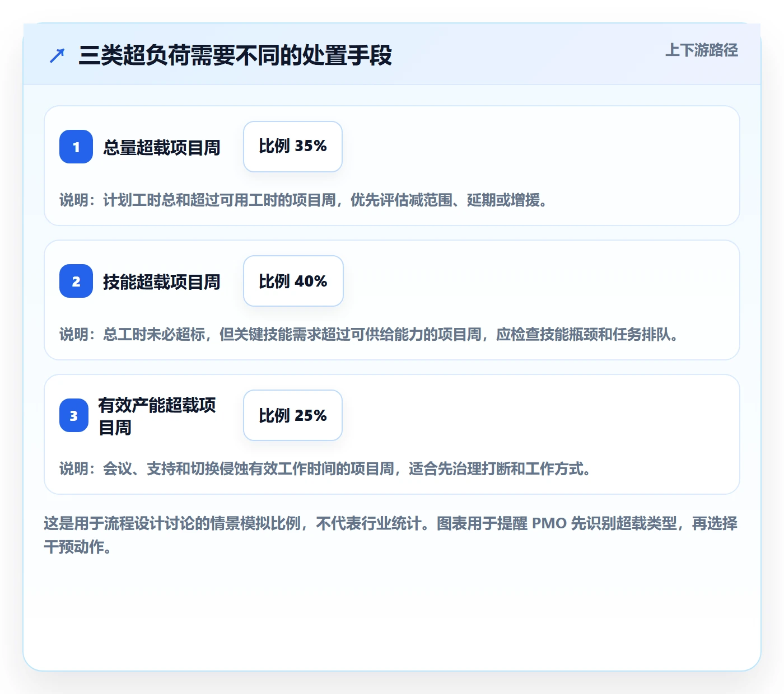Click the number 2 badge
This screenshot has width=784, height=694.
pyautogui.click(x=76, y=281)
